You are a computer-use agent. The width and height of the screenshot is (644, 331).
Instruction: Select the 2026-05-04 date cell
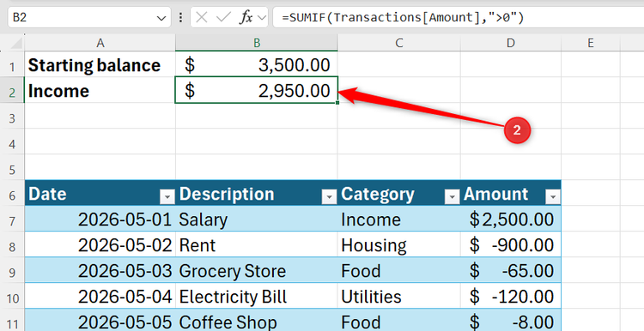point(100,297)
